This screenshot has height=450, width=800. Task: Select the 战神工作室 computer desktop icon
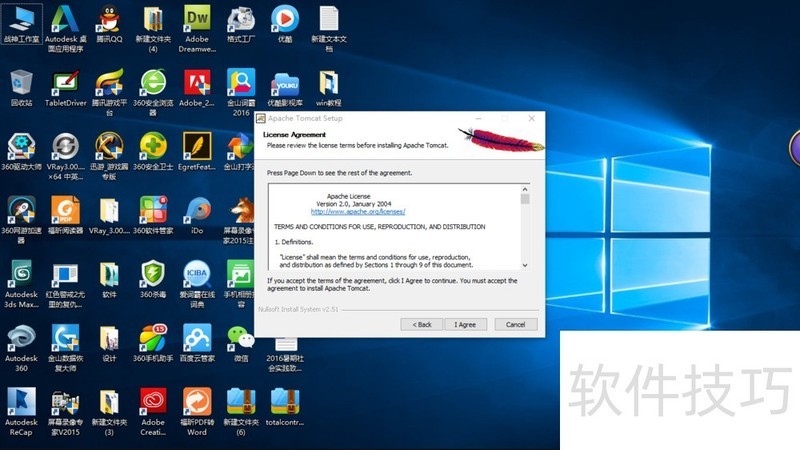22,23
